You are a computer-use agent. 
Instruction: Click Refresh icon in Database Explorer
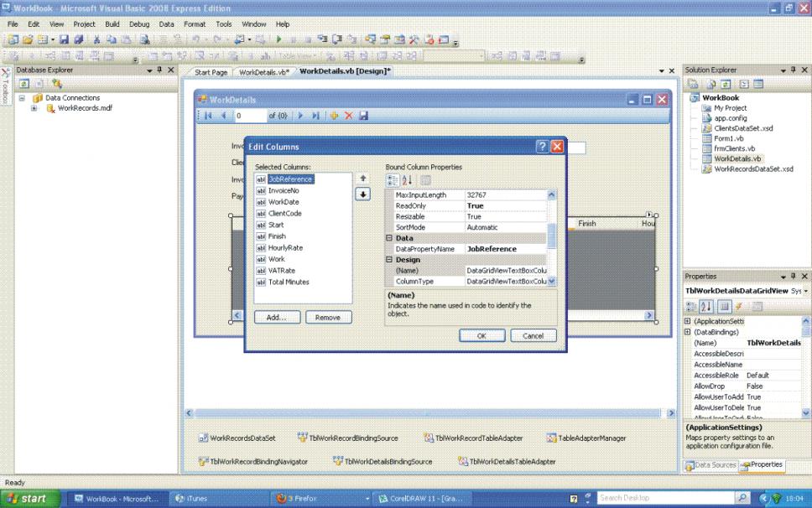[23, 83]
